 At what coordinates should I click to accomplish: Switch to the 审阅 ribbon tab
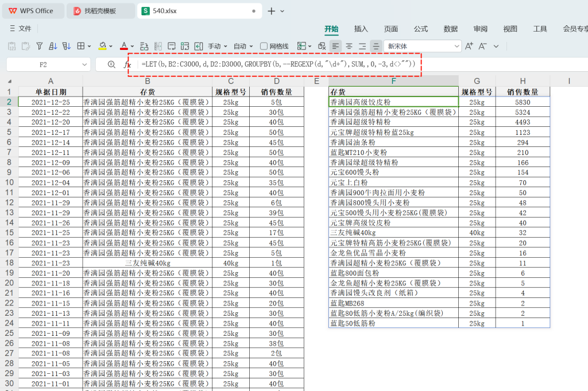[x=481, y=29]
